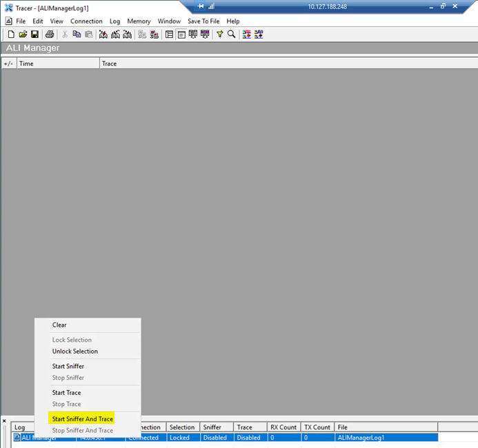Open the Edit menu
The height and width of the screenshot is (448, 478).
38,21
